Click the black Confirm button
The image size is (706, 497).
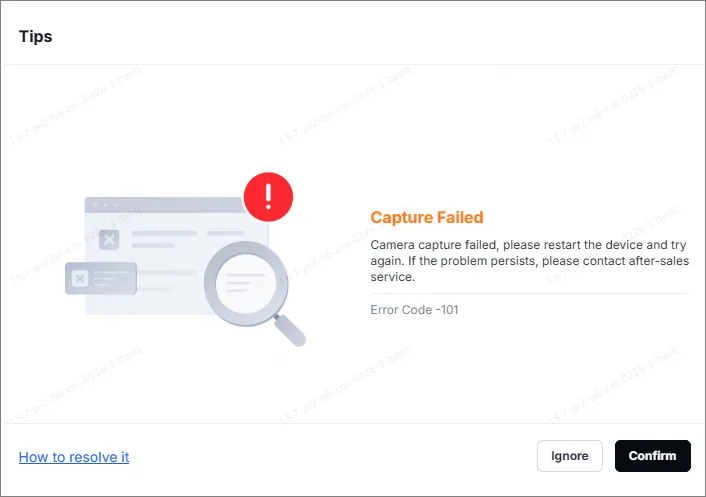(652, 456)
